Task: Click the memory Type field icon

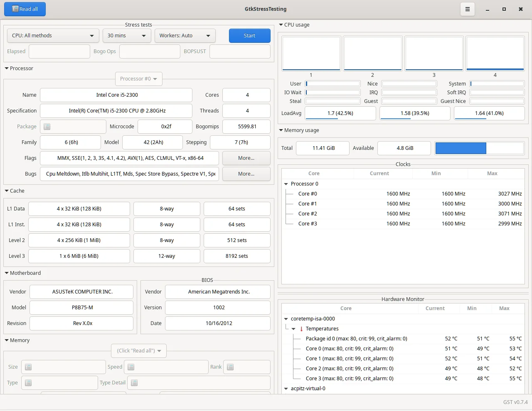Action: [x=28, y=383]
